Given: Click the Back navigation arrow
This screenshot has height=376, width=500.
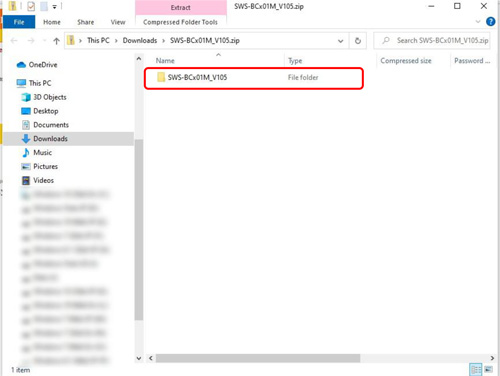Looking at the screenshot, I should point(14,41).
